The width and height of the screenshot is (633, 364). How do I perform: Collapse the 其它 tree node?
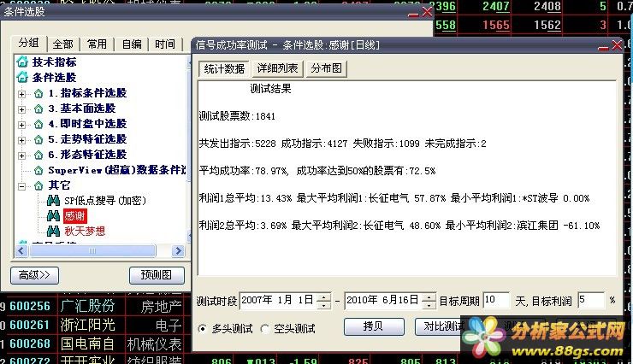tap(21, 186)
